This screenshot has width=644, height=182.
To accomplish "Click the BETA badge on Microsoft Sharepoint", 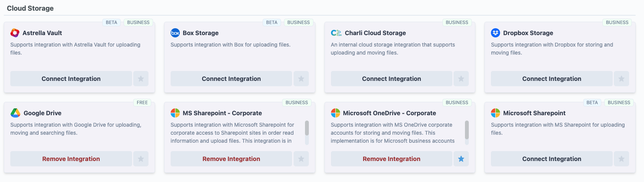I will pos(592,103).
